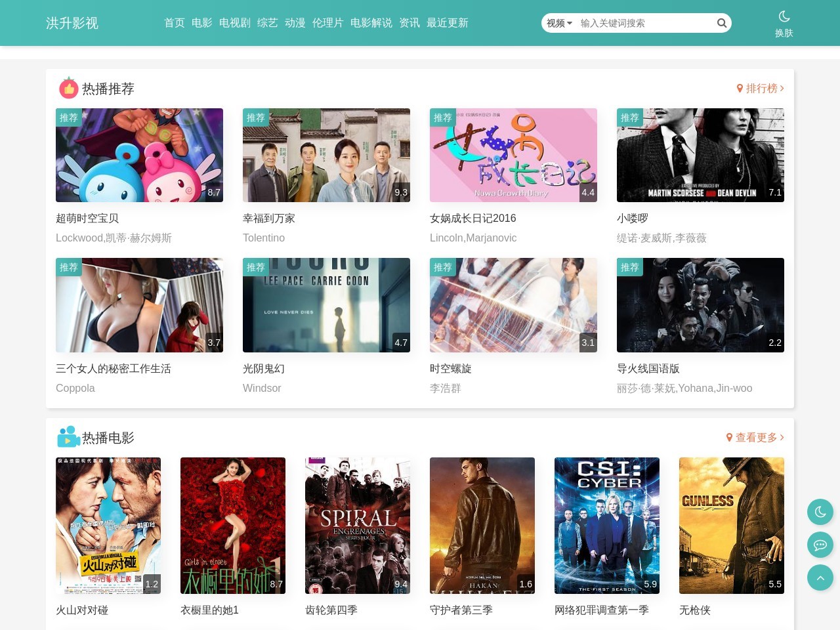The image size is (840, 630).
Task: Open the CSI Cyber movie poster
Action: tap(606, 525)
